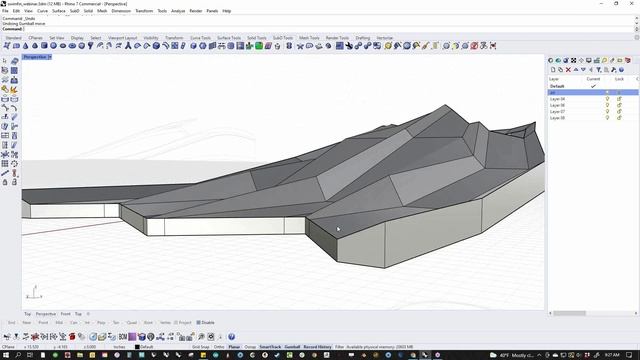Open Windows taskbar search
The height and width of the screenshot is (360, 640).
click(x=18, y=355)
